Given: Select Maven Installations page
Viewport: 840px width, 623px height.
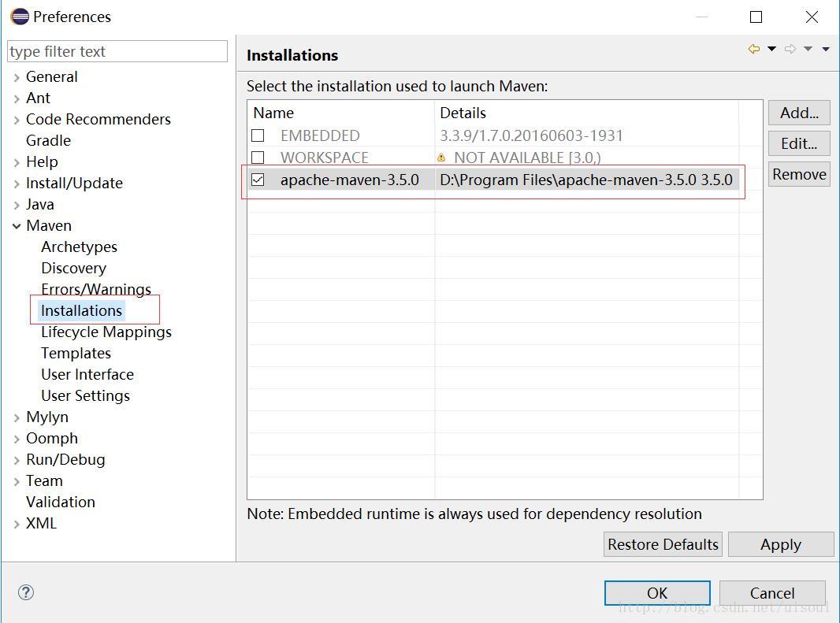Looking at the screenshot, I should click(81, 310).
